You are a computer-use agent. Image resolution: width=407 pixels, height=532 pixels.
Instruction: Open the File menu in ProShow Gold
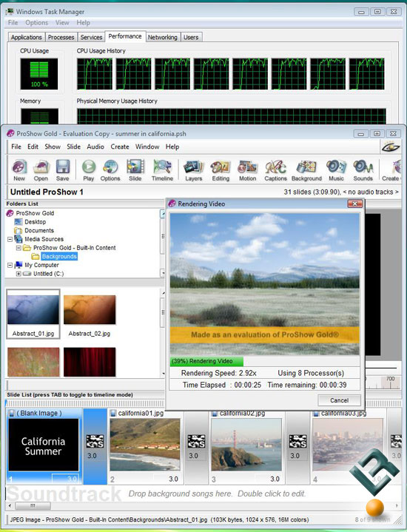click(16, 147)
